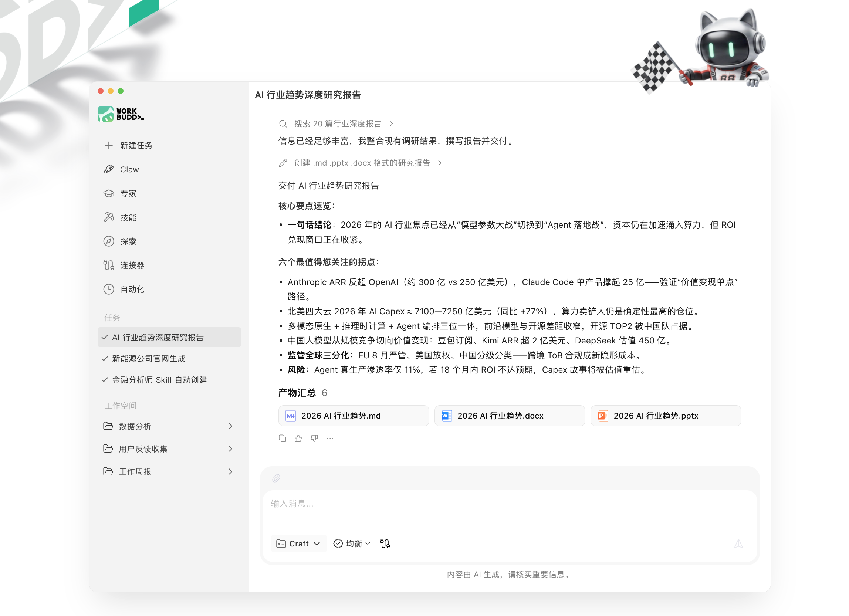Click the 搜索 20 篇行业深度报告 link
Screen dimensions: 849x616
point(338,124)
